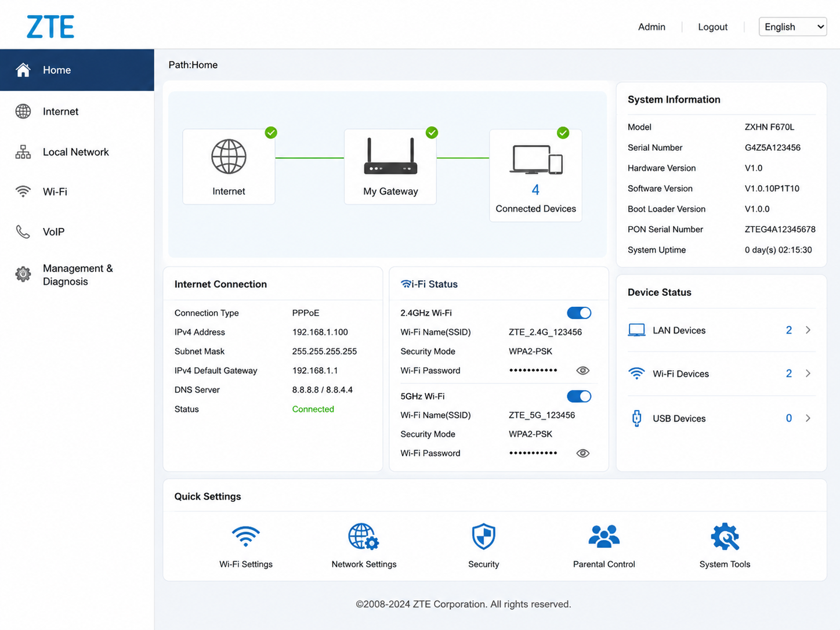Click the green check mark on Connected Devices card
This screenshot has height=630, width=840.
[563, 133]
